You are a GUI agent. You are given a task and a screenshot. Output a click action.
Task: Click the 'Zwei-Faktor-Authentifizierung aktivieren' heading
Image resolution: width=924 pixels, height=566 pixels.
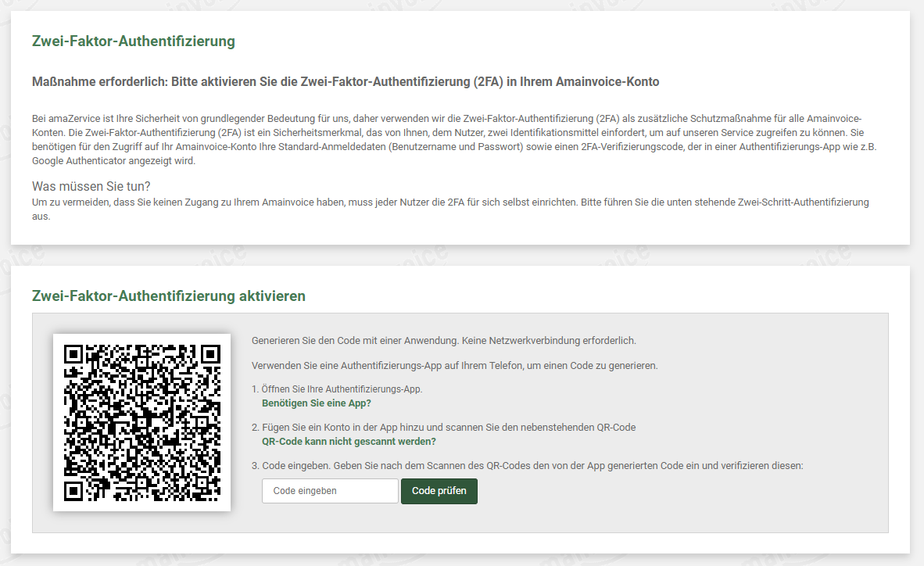coord(169,296)
